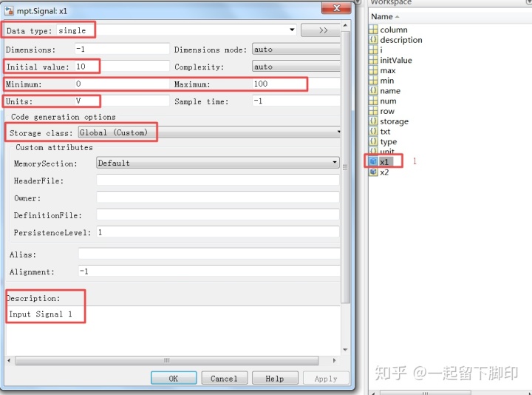532x395 pixels.
Task: Click the mpt.Signal dialog title icon
Action: [x=9, y=11]
